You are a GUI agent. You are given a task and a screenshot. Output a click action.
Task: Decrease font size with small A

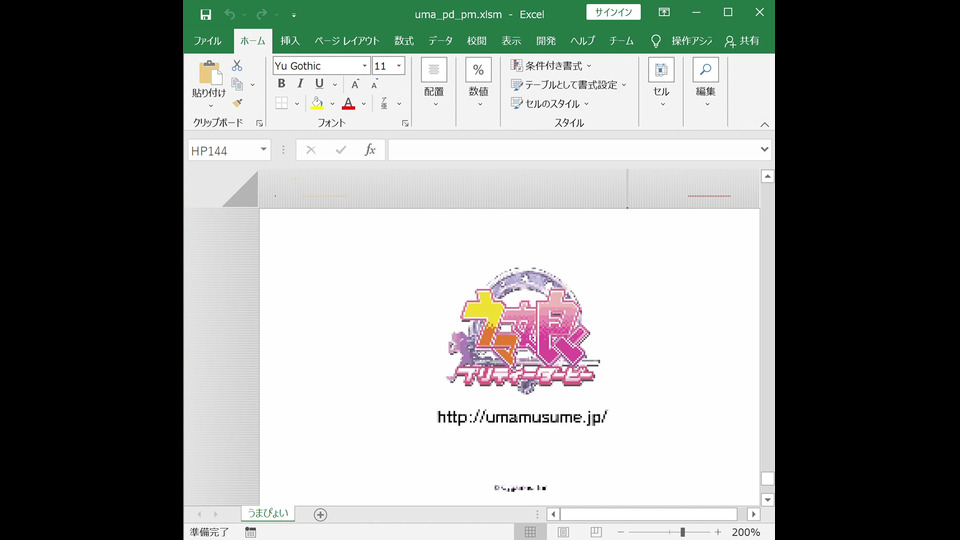point(375,84)
